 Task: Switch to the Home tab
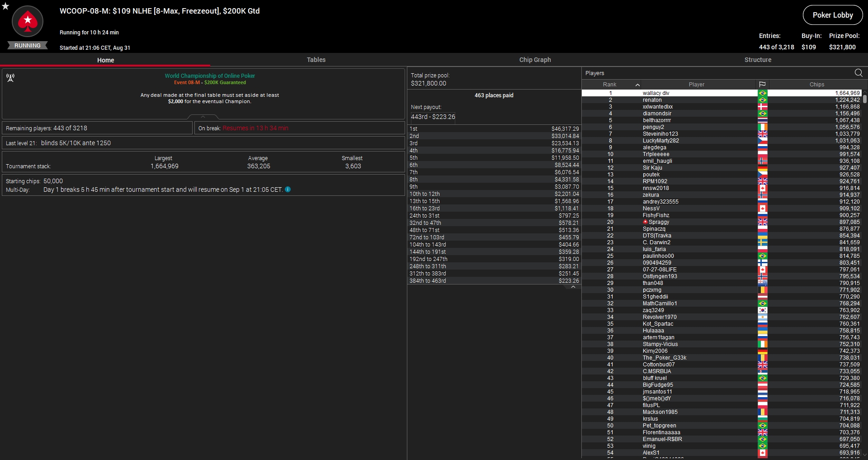[105, 60]
